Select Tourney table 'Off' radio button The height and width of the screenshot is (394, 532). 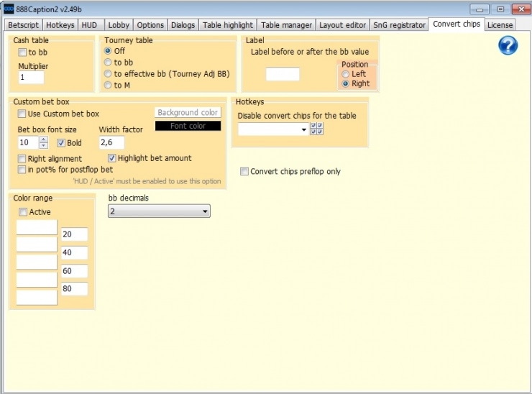point(108,51)
